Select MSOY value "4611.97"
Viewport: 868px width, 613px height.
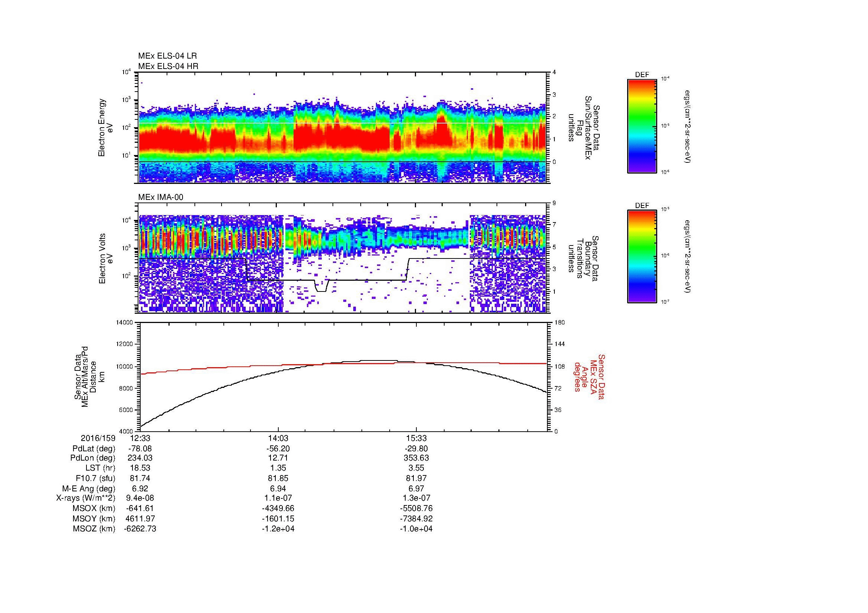tap(140, 518)
